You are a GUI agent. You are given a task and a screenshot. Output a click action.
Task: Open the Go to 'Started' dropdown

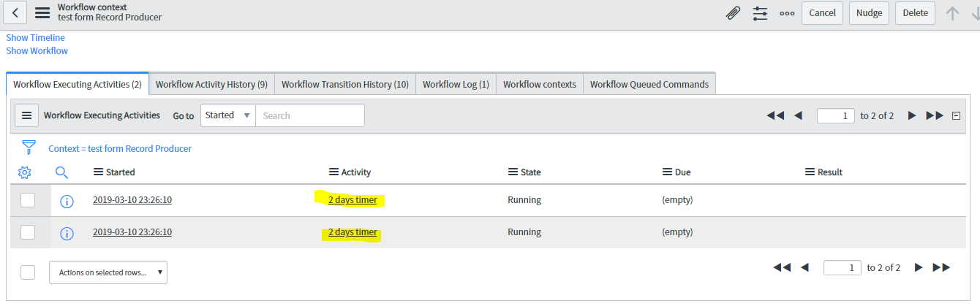click(228, 115)
